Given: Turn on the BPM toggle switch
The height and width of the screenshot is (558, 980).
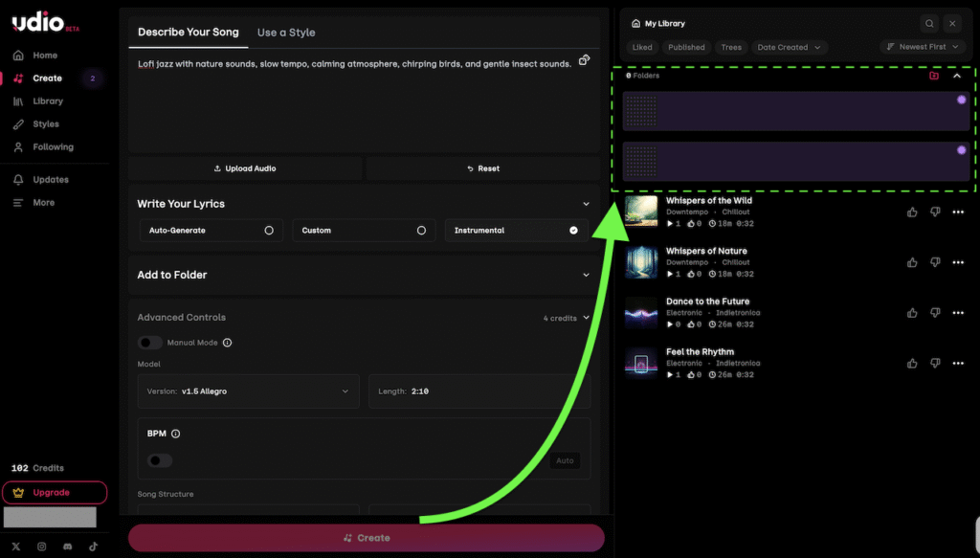Looking at the screenshot, I should click(160, 460).
